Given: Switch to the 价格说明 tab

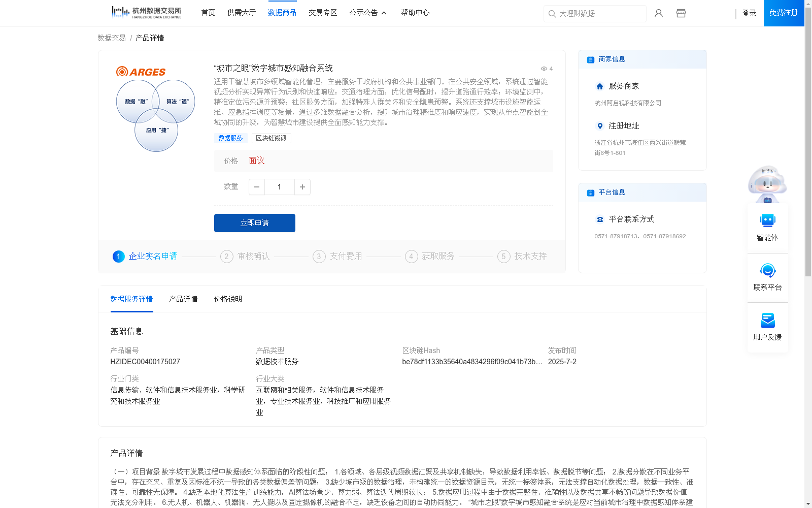Looking at the screenshot, I should pyautogui.click(x=228, y=299).
